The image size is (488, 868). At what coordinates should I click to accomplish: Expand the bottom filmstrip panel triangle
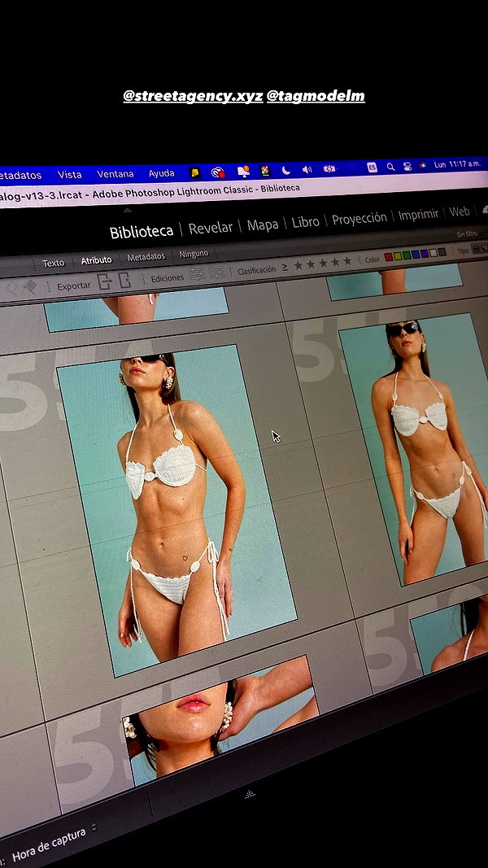pos(250,794)
